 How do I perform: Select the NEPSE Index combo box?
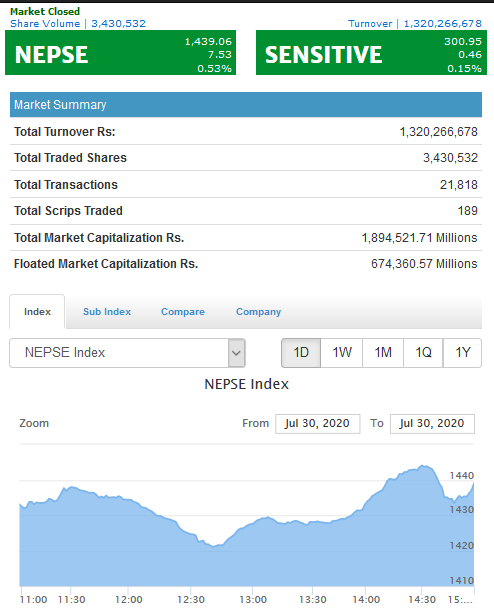coord(127,353)
